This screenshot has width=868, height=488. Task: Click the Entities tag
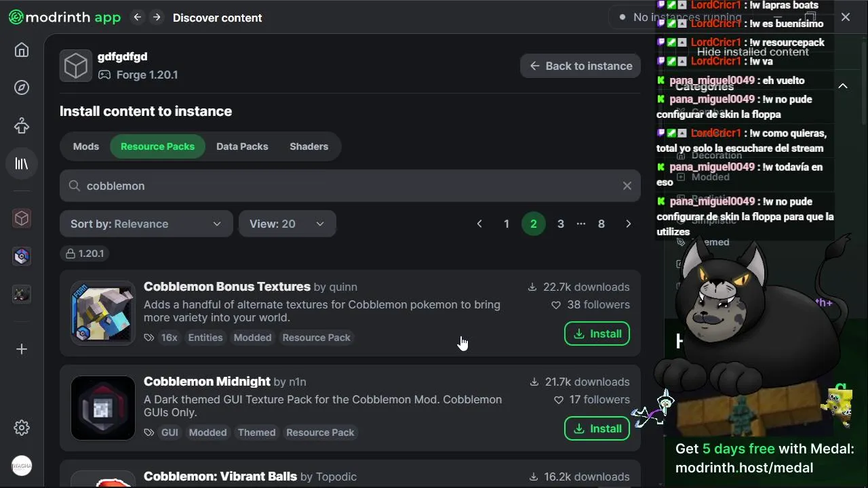[x=205, y=338]
